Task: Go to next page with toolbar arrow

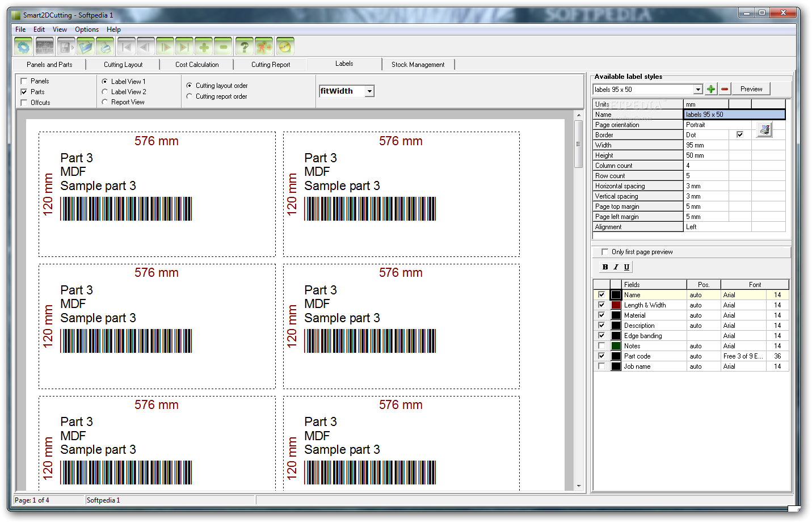Action: [165, 47]
